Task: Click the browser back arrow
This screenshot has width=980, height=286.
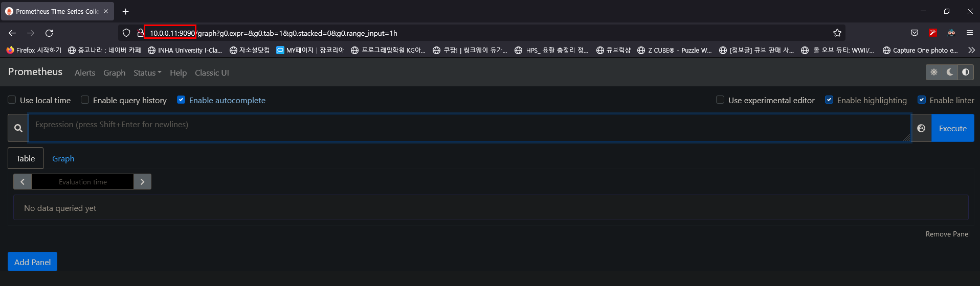Action: click(12, 33)
